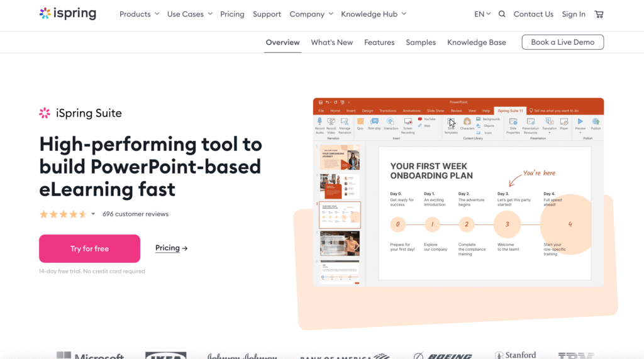Open Support in the top navigation

pos(267,14)
